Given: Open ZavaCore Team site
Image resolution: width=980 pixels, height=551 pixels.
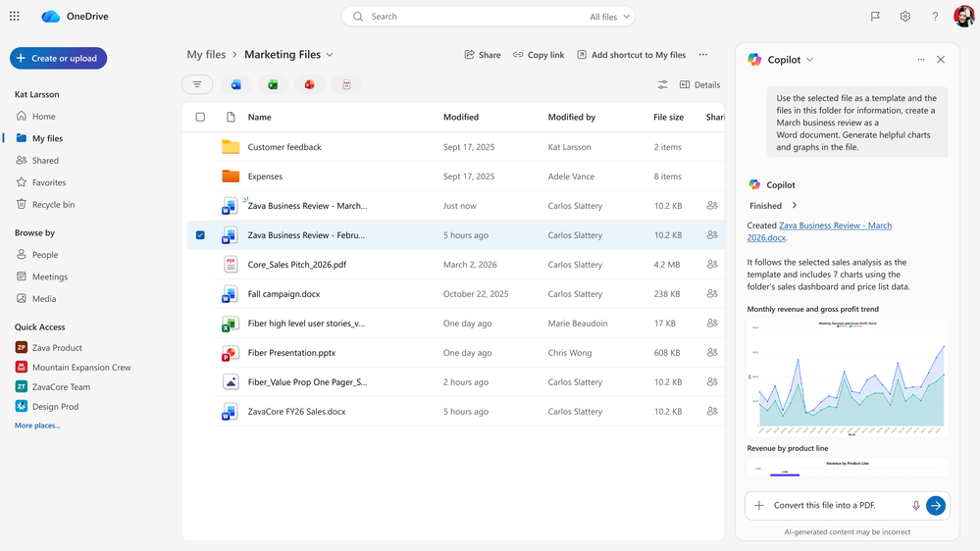Looking at the screenshot, I should [53, 386].
